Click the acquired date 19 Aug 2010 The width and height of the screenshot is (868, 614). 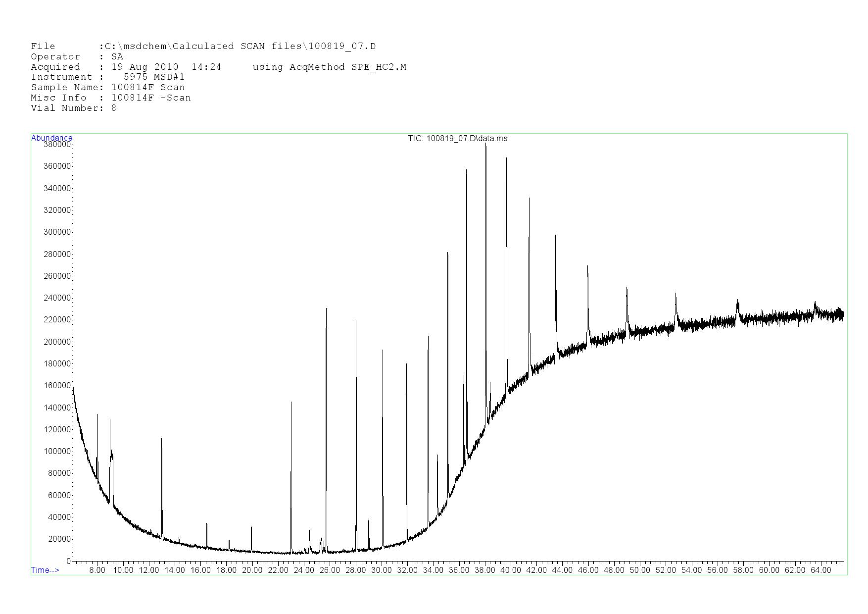click(145, 67)
